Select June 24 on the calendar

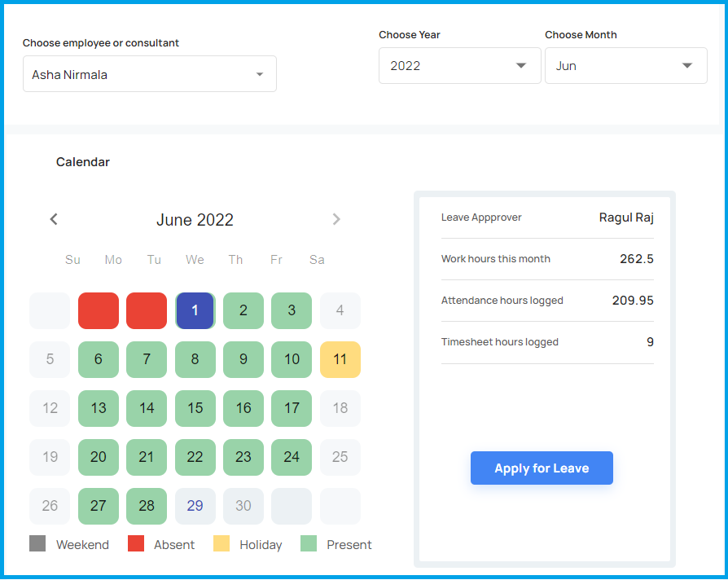[x=292, y=457]
